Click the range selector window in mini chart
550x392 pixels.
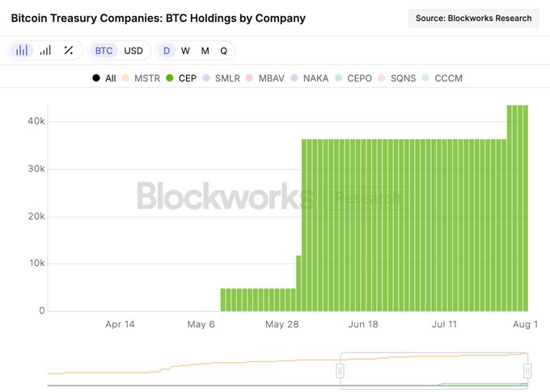[434, 371]
